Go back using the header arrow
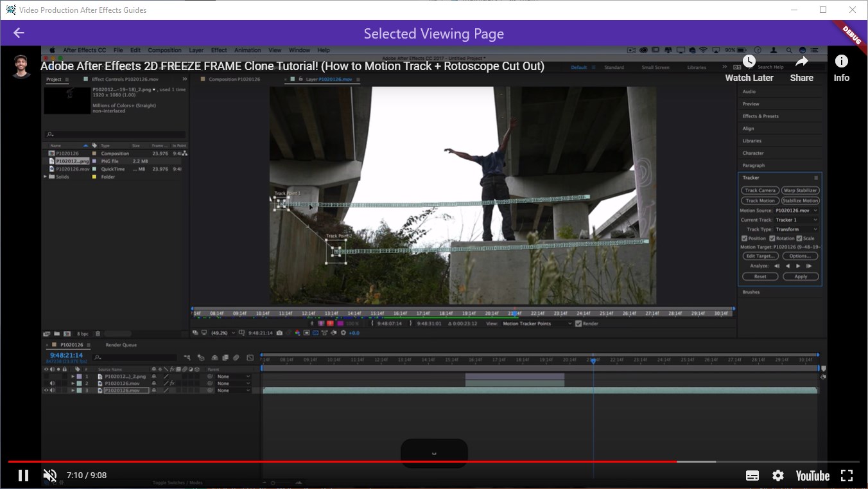Screen dimensions: 868x489 click(x=19, y=33)
